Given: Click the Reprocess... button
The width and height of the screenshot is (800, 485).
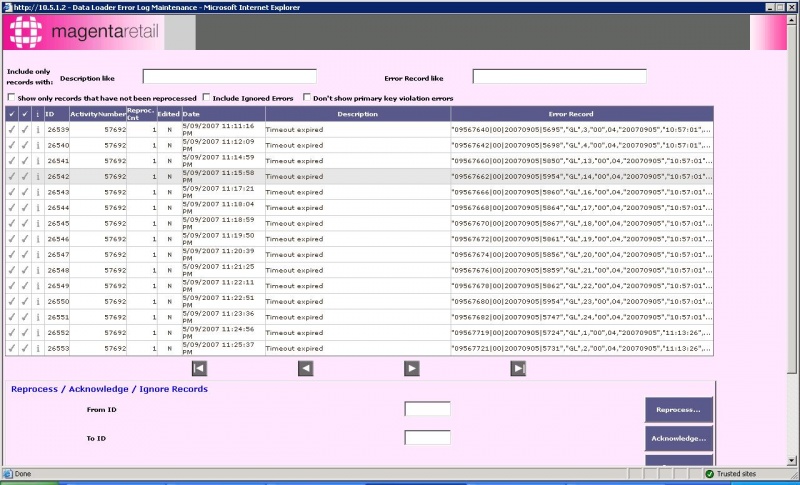Looking at the screenshot, I should pos(679,410).
